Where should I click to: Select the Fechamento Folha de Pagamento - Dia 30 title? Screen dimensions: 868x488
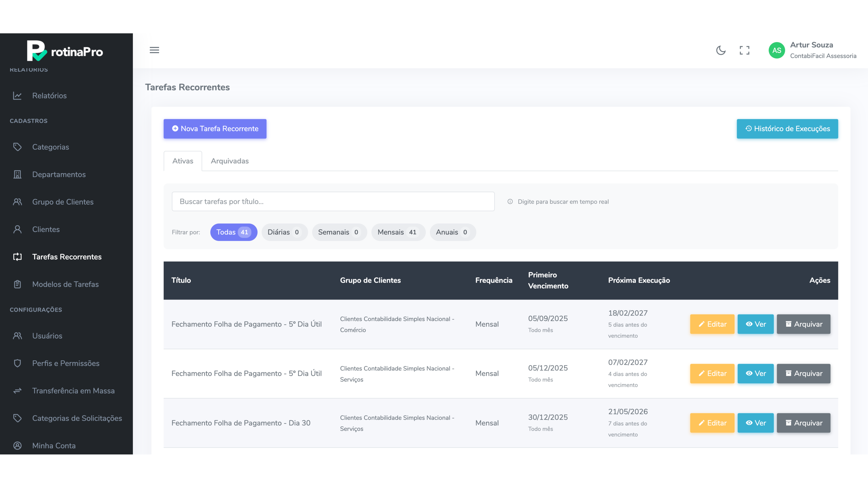point(241,423)
